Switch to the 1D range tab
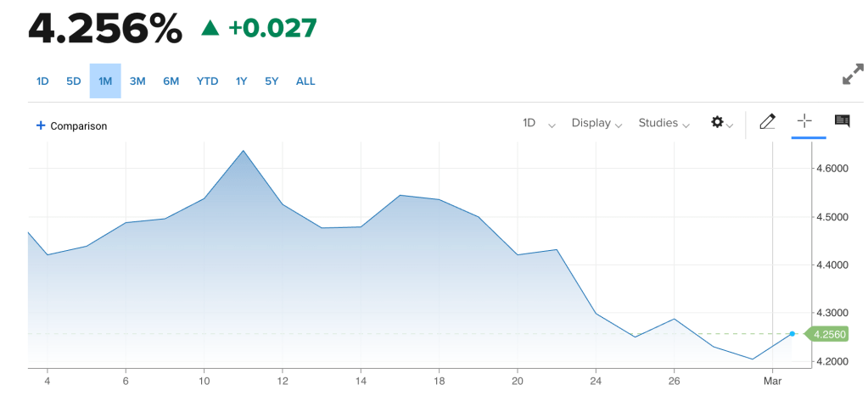868x401 pixels. (x=42, y=81)
